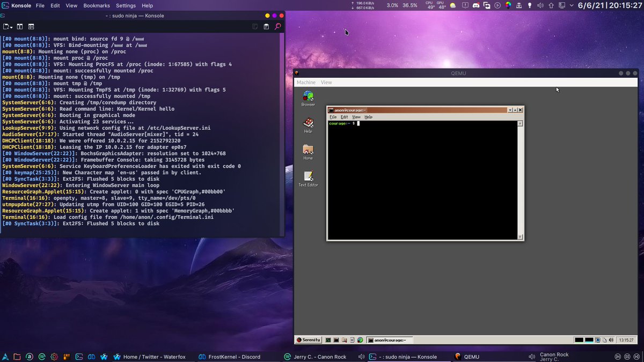Click the Serenity CPU graph applet
This screenshot has height=362, width=644.
pyautogui.click(x=579, y=340)
